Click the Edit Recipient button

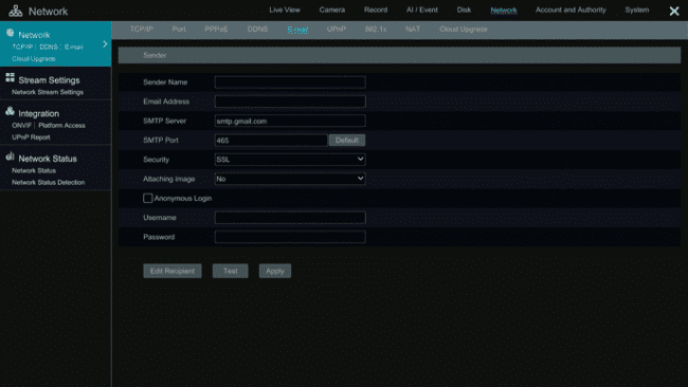click(x=172, y=271)
